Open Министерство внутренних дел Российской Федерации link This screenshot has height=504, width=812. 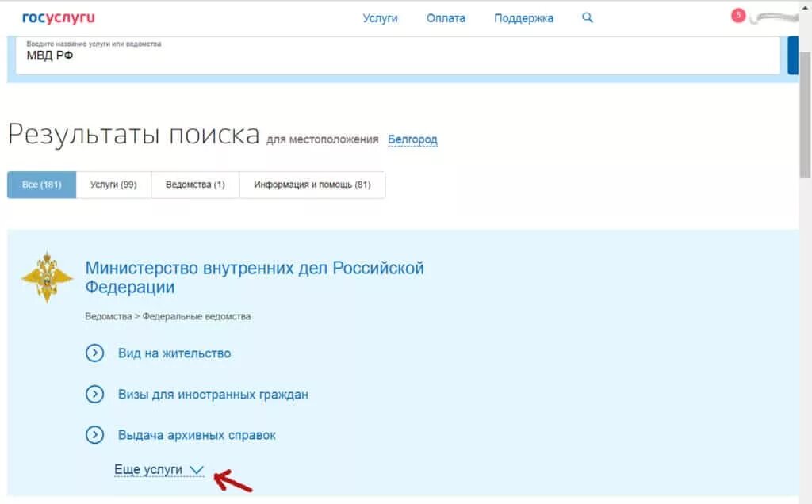pyautogui.click(x=255, y=277)
